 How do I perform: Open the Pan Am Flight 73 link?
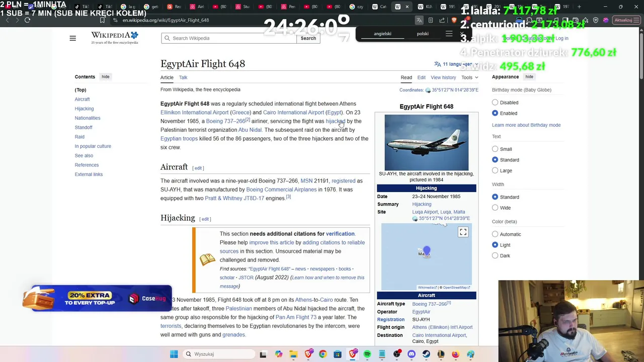click(x=296, y=317)
